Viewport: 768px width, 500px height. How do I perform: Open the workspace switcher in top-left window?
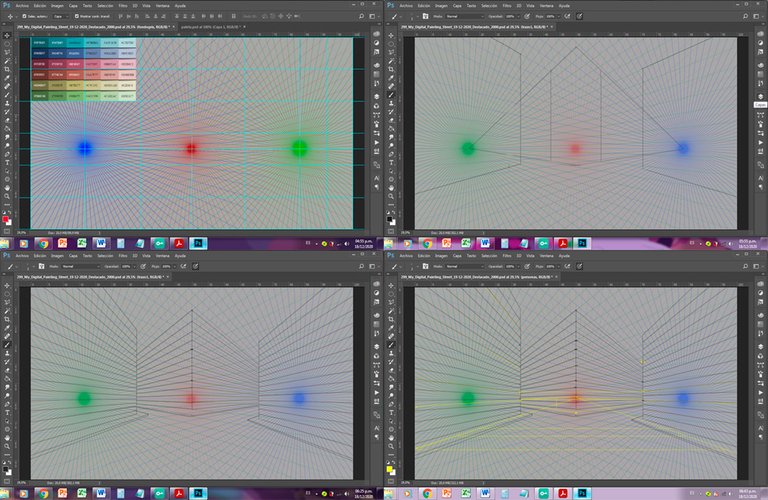pyautogui.click(x=373, y=16)
